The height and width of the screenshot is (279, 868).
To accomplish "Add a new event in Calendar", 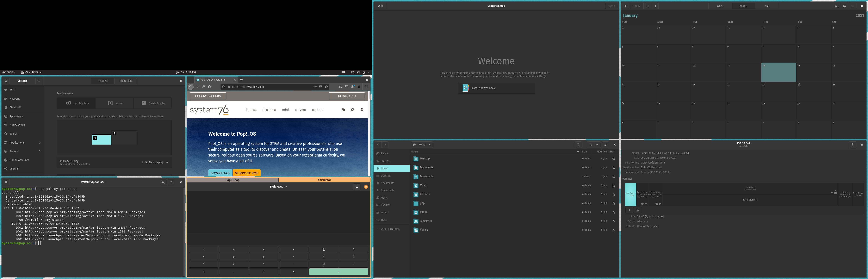I will pyautogui.click(x=625, y=6).
